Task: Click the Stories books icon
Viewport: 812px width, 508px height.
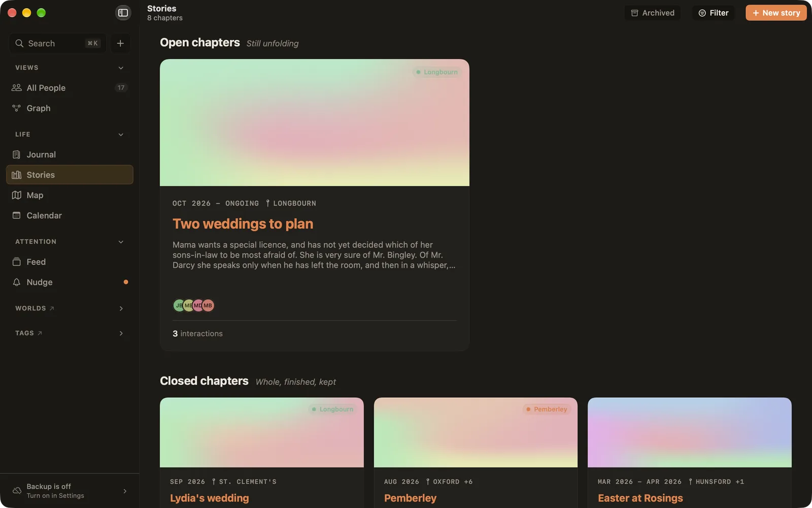Action: [16, 175]
